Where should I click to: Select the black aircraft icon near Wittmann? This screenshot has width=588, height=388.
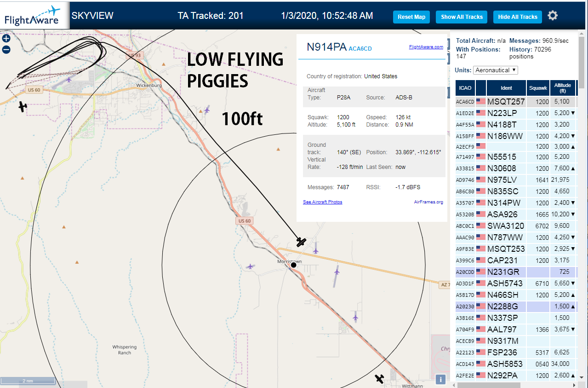(x=379, y=379)
